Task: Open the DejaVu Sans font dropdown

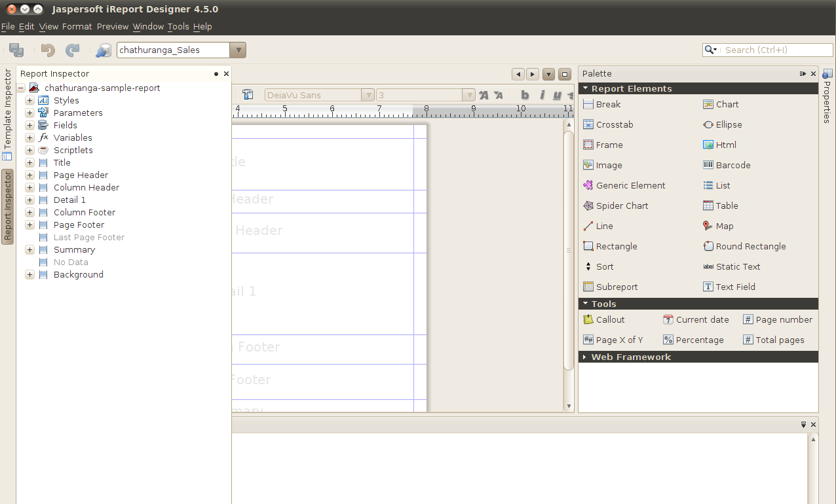Action: tap(368, 96)
